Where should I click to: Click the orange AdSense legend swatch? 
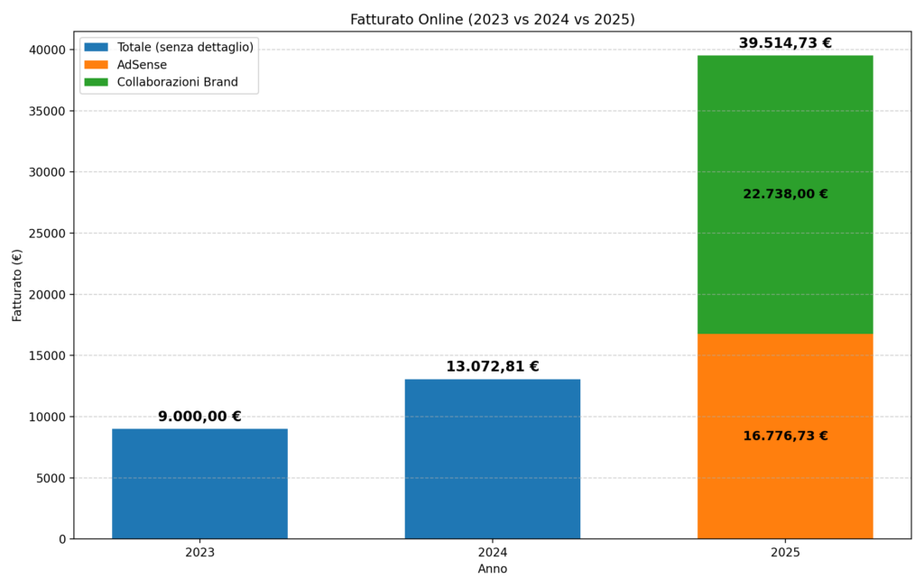96,65
